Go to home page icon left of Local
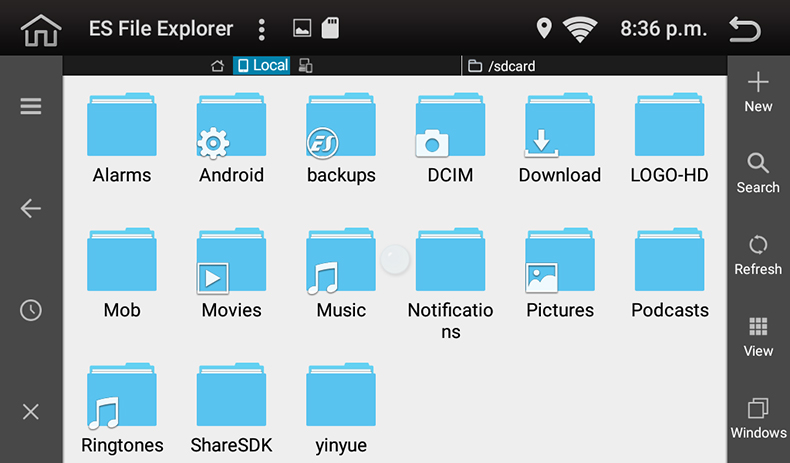Screen dimensions: 790x463 coord(217,66)
